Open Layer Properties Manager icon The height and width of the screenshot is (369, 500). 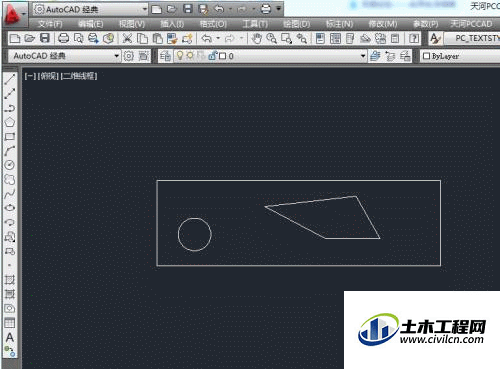point(165,56)
